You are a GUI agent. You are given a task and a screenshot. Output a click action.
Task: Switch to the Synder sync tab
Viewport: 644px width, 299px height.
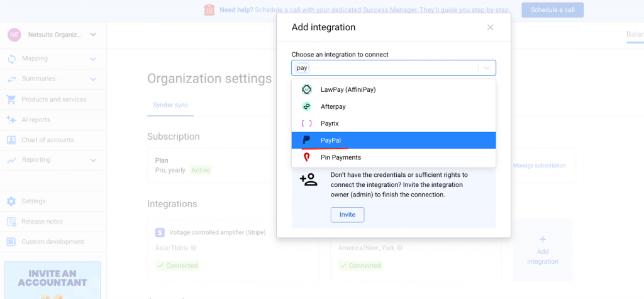[170, 105]
